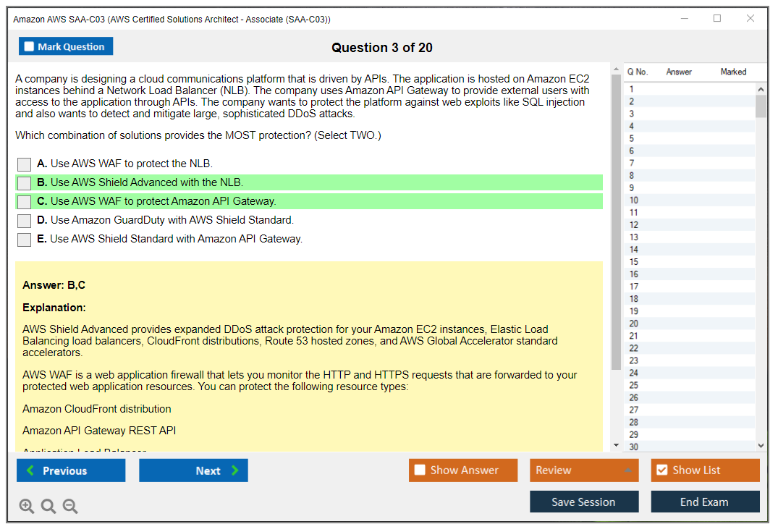Click the End Exam button
The image size is (778, 532).
click(x=705, y=502)
